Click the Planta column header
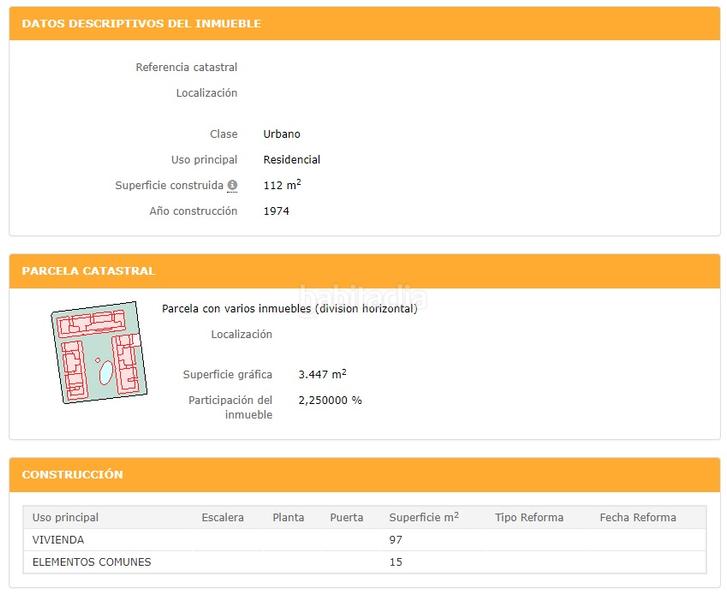This screenshot has width=727, height=600. click(288, 518)
